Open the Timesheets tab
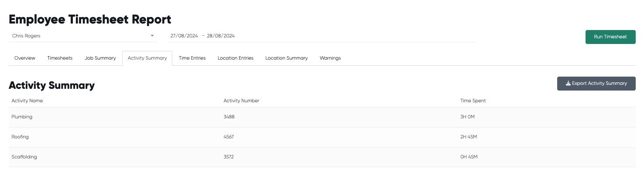 tap(60, 58)
